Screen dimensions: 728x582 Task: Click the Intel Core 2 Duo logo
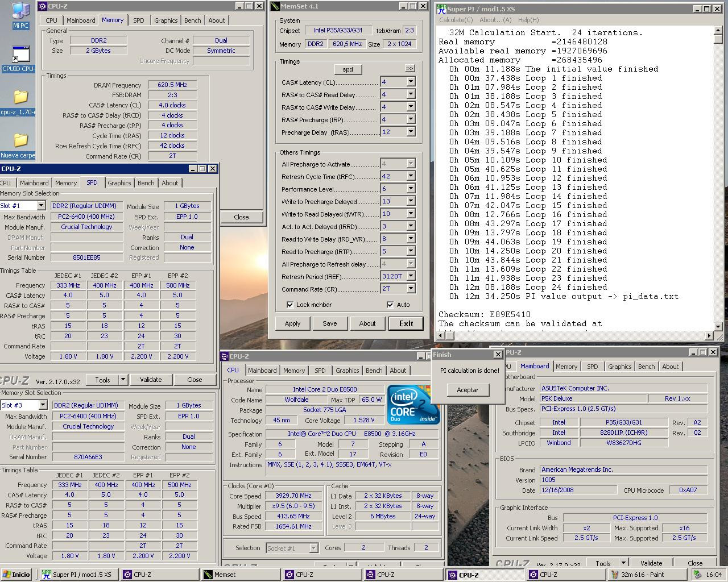414,405
